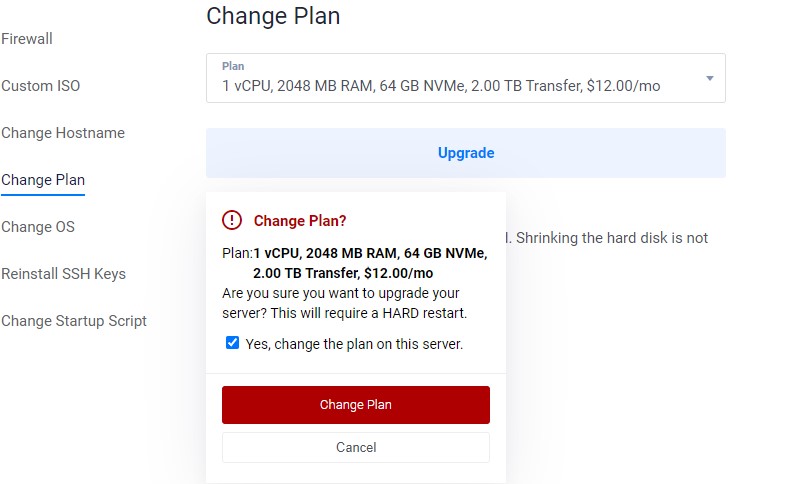797x484 pixels.
Task: Select Change Hostname in sidebar
Action: [63, 133]
